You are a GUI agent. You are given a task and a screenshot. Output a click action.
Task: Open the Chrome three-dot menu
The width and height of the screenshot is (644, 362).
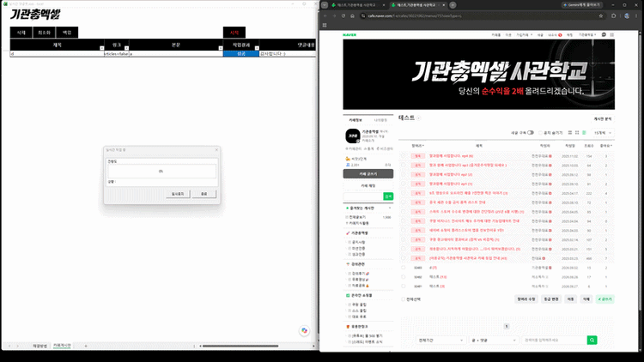(636, 16)
